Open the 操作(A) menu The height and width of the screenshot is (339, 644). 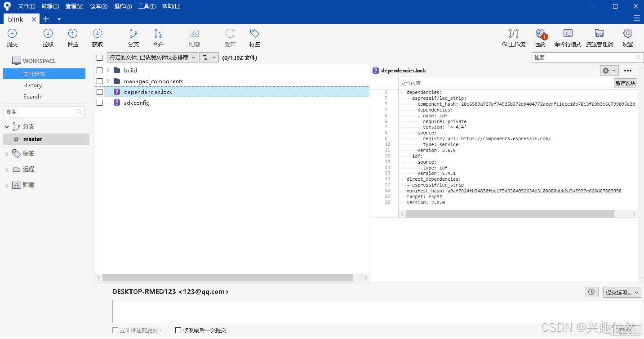123,6
